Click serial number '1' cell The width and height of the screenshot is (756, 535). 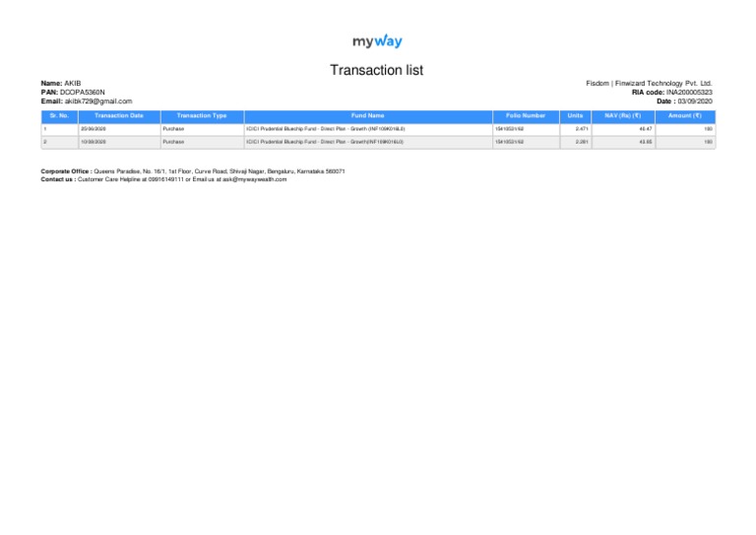[59, 129]
